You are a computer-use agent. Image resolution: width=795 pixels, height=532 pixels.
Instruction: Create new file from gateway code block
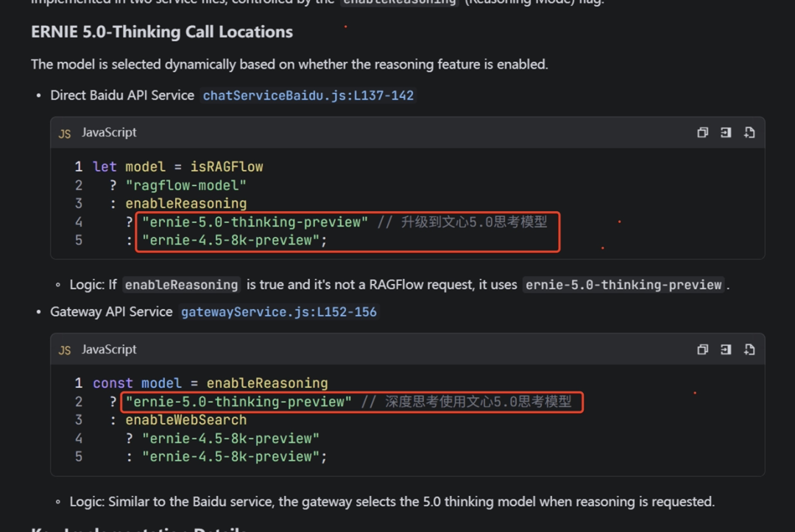[749, 350]
